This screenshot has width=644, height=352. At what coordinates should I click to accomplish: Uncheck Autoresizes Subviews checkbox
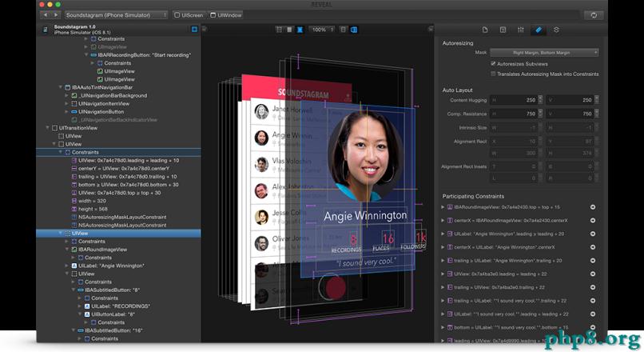[x=493, y=63]
